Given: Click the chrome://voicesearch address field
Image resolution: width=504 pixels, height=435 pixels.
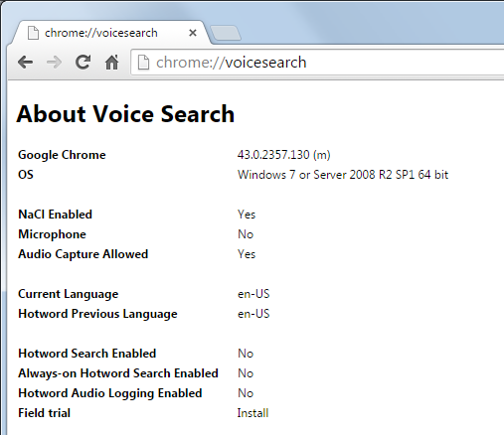Looking at the screenshot, I should pyautogui.click(x=318, y=63).
